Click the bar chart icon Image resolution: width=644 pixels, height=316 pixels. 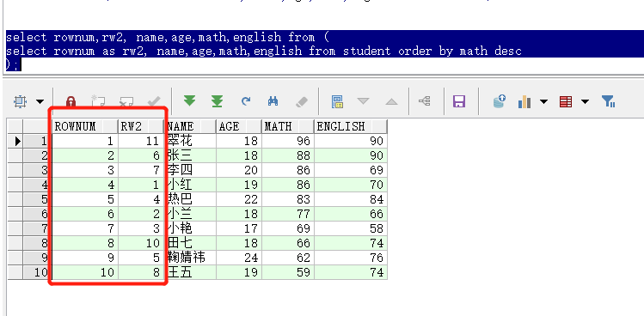point(524,101)
